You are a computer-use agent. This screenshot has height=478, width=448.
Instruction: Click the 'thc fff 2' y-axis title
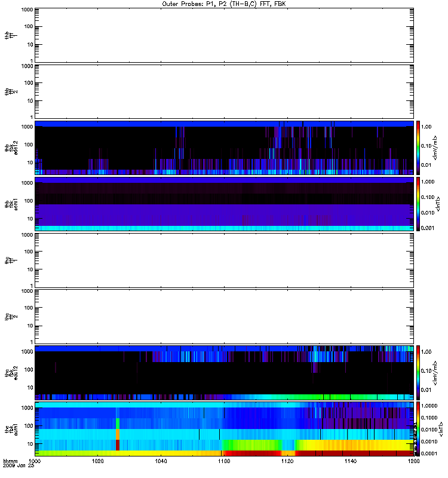[11, 317]
